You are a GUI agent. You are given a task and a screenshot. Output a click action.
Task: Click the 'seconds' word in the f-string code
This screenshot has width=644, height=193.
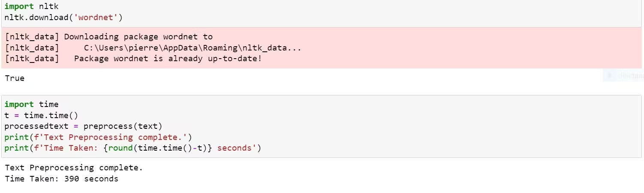(235, 148)
